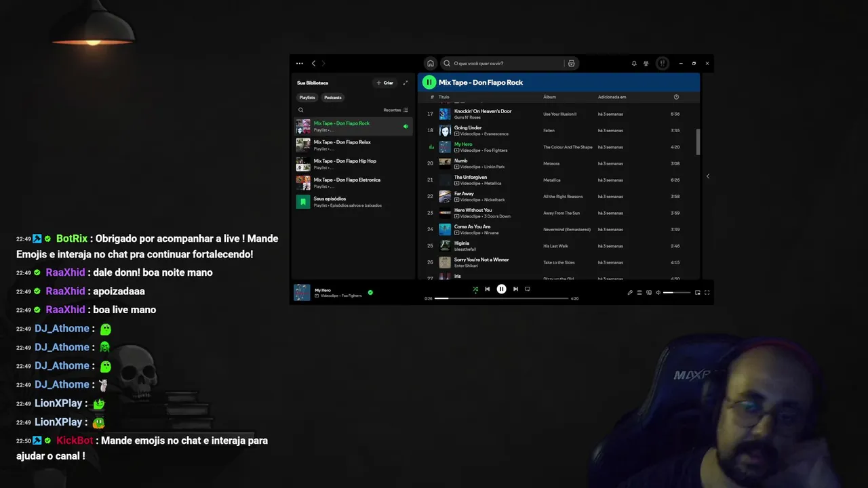Image resolution: width=868 pixels, height=488 pixels.
Task: Toggle shuffle in the player bar
Action: [475, 289]
